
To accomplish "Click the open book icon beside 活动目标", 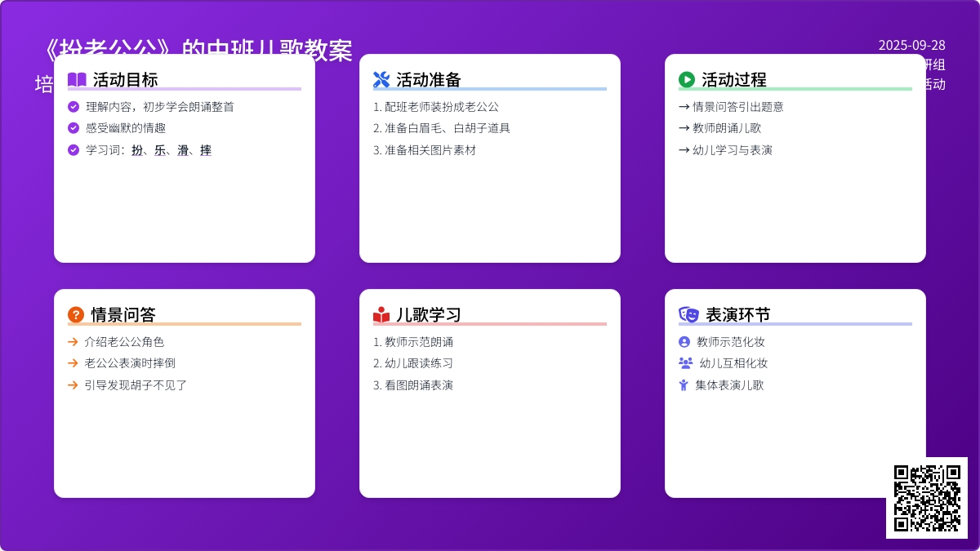I will coord(77,80).
